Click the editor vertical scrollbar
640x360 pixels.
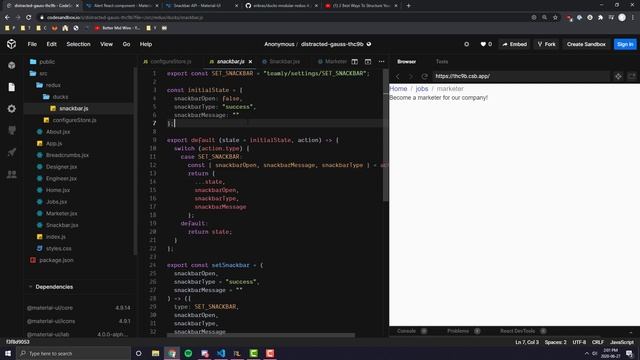(x=385, y=135)
